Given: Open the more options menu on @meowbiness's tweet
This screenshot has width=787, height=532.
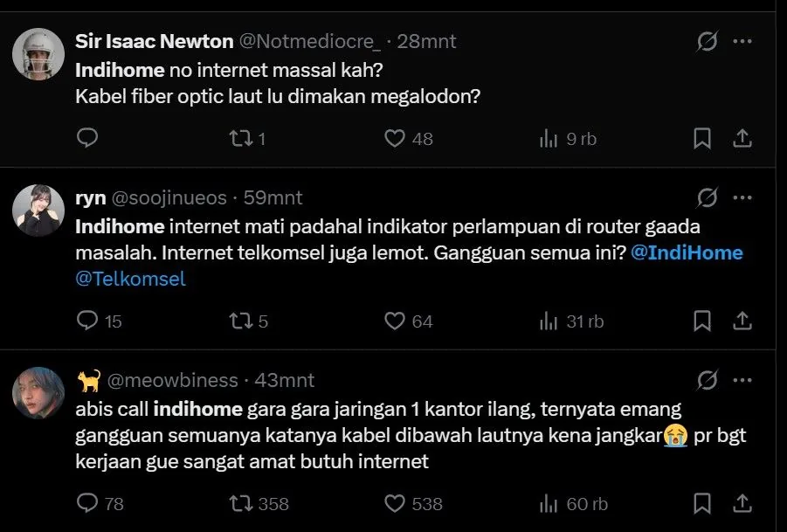Looking at the screenshot, I should [742, 380].
